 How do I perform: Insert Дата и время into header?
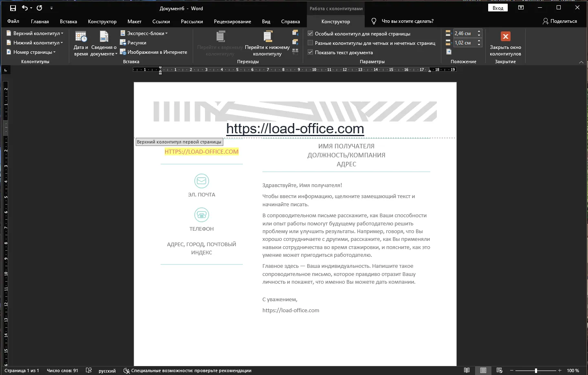[x=81, y=43]
